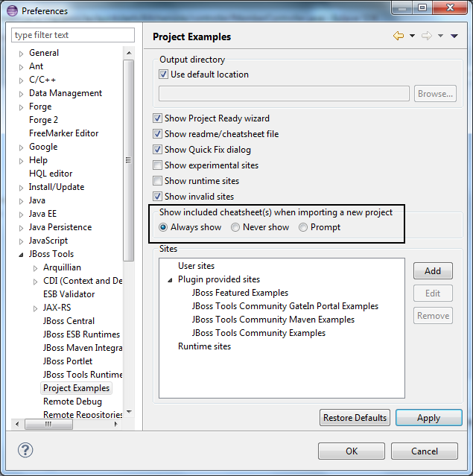Select the Never show radio option

tap(235, 227)
